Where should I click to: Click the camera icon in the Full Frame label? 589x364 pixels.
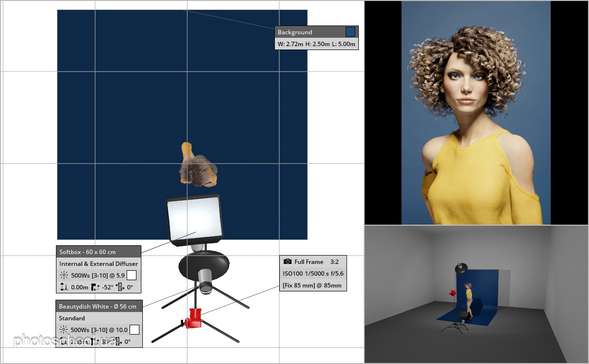288,262
